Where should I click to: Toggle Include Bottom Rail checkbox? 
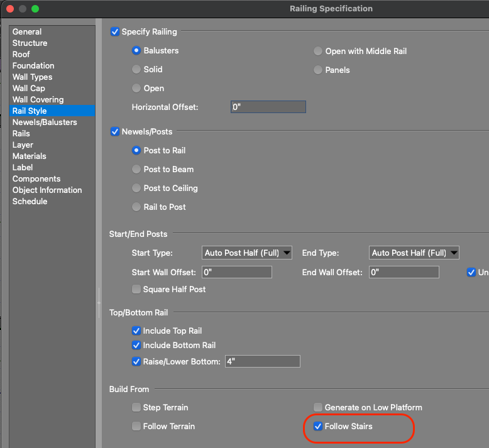coord(136,346)
